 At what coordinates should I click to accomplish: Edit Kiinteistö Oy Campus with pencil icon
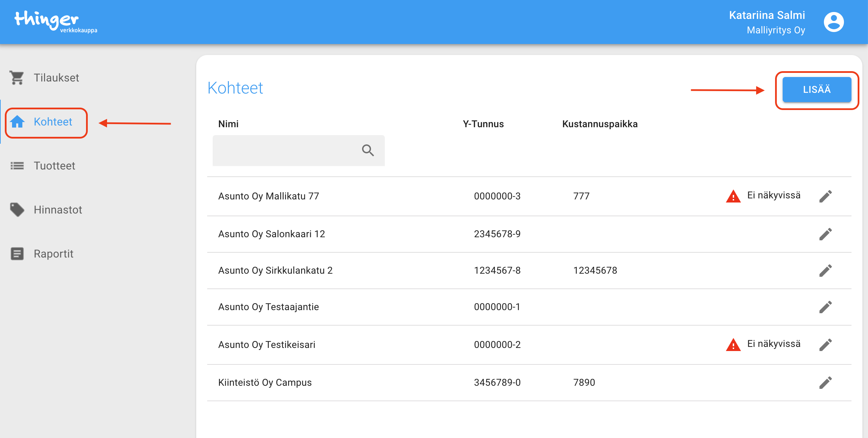tap(825, 383)
